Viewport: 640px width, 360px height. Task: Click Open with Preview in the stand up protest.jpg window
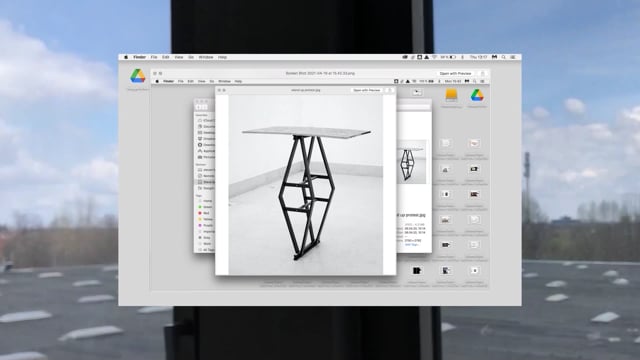[x=366, y=90]
